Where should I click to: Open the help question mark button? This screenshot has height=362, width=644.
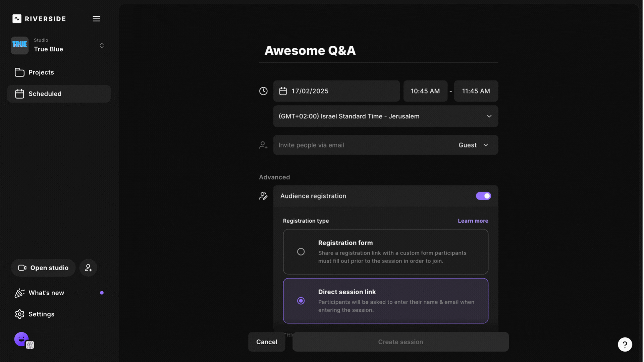point(625,344)
